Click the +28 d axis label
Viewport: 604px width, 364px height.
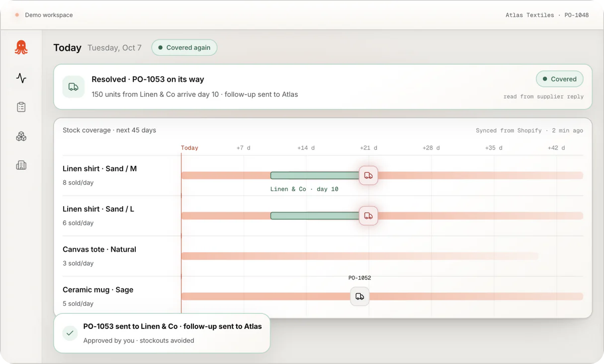pyautogui.click(x=431, y=148)
